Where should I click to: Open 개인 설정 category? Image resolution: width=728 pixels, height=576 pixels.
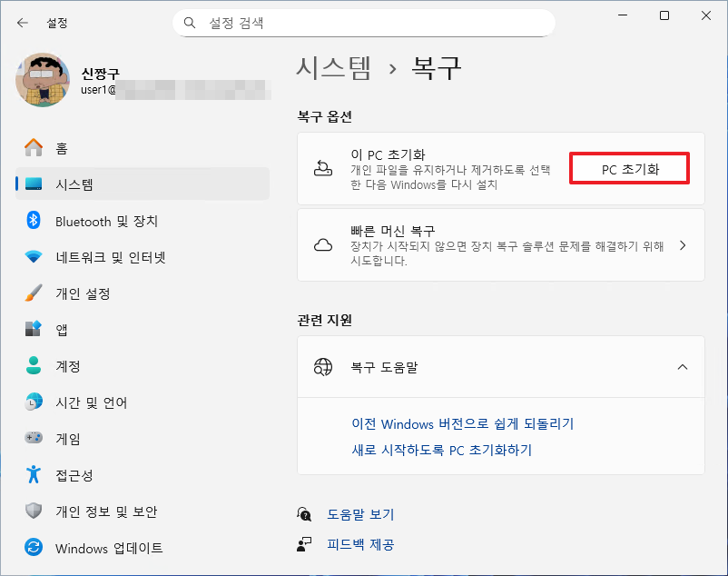(x=143, y=293)
